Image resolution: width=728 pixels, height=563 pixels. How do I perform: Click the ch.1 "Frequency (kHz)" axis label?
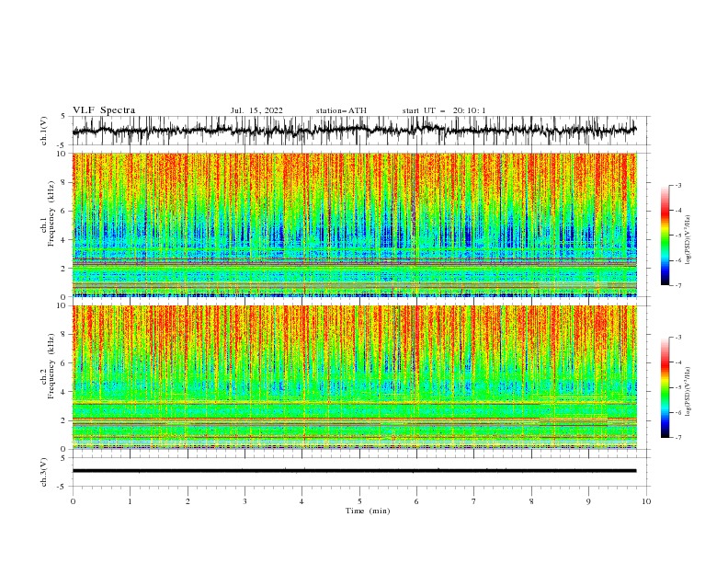[51, 214]
